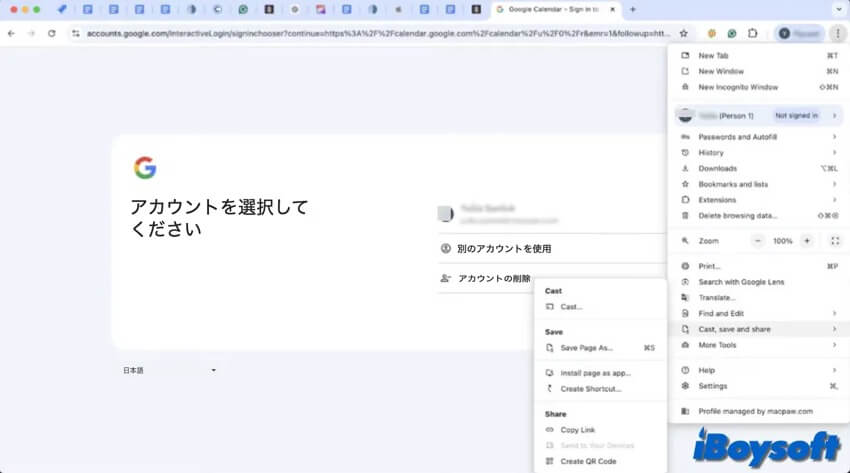Viewport: 850px width, 473px height.
Task: Go back using the browser back arrow
Action: (11, 34)
